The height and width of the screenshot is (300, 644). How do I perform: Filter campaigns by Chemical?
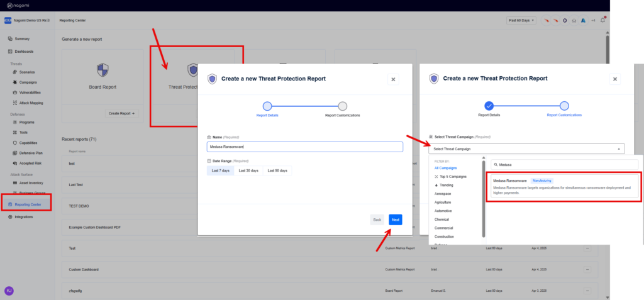(441, 219)
